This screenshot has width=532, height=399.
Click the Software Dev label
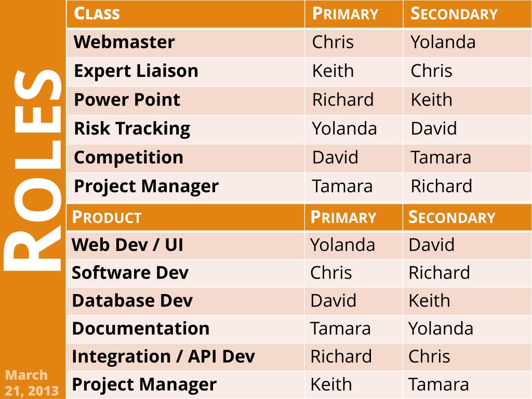click(x=130, y=272)
